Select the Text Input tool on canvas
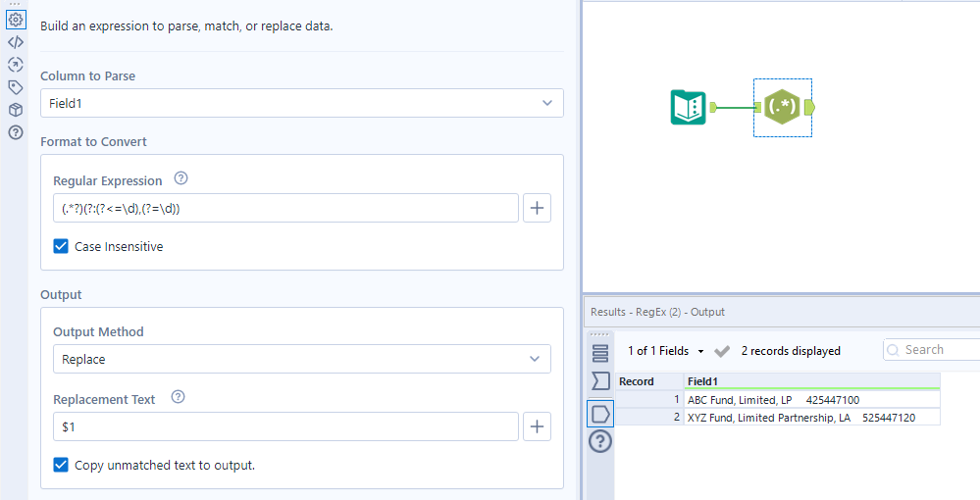Screen dimensions: 980x500 pyautogui.click(x=688, y=107)
